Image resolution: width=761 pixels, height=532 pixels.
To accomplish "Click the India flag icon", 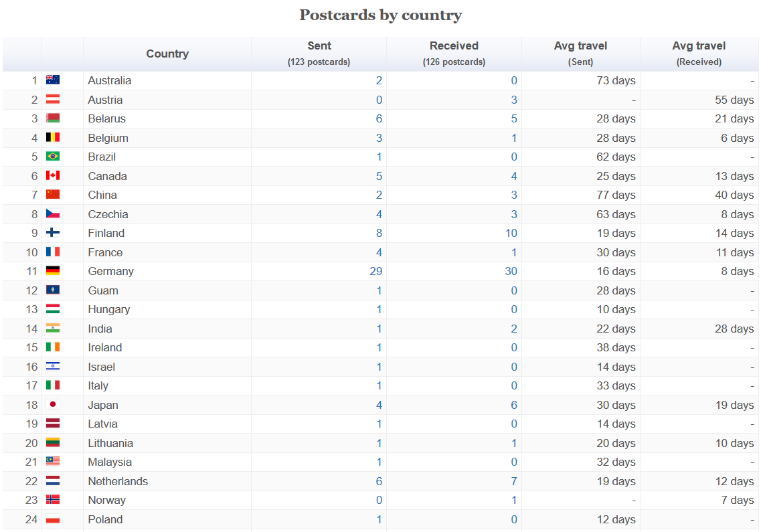I will [53, 328].
